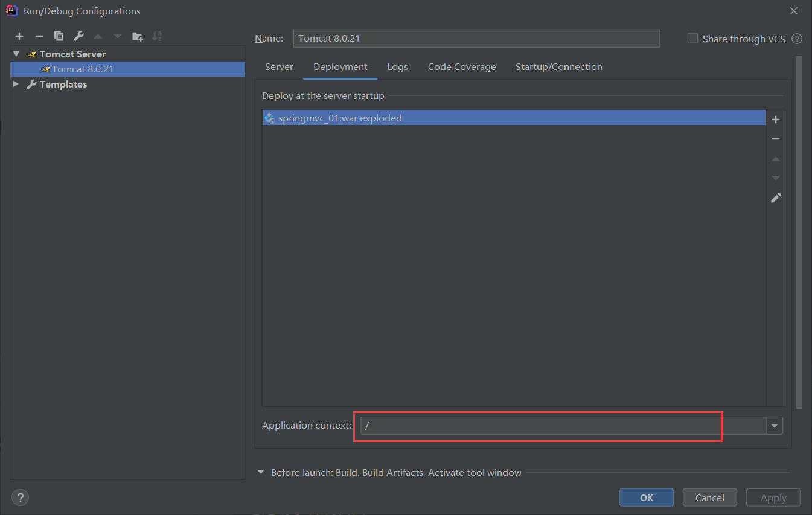Click springmvc_01 artifact icon

[270, 118]
